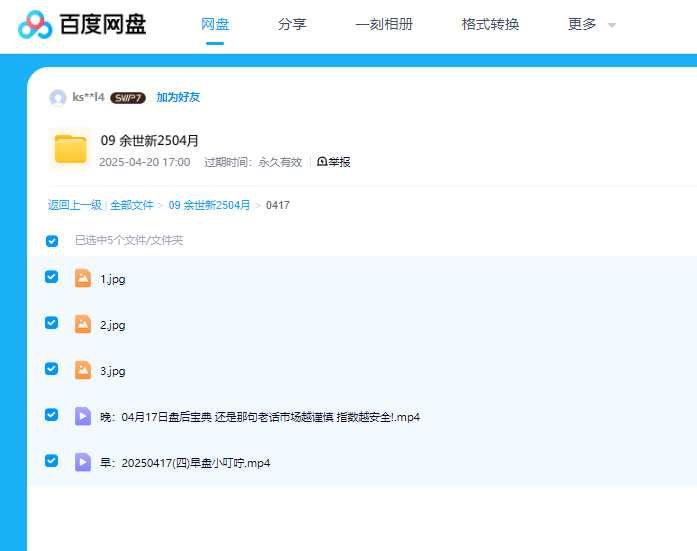Click 加为好友 to add friend
Screen dimensions: 697x551
(x=178, y=98)
